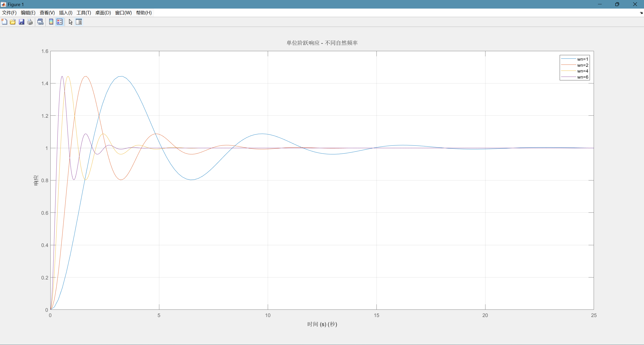Enable the Edit Plot arrow tool
The height and width of the screenshot is (345, 644).
[x=70, y=22]
